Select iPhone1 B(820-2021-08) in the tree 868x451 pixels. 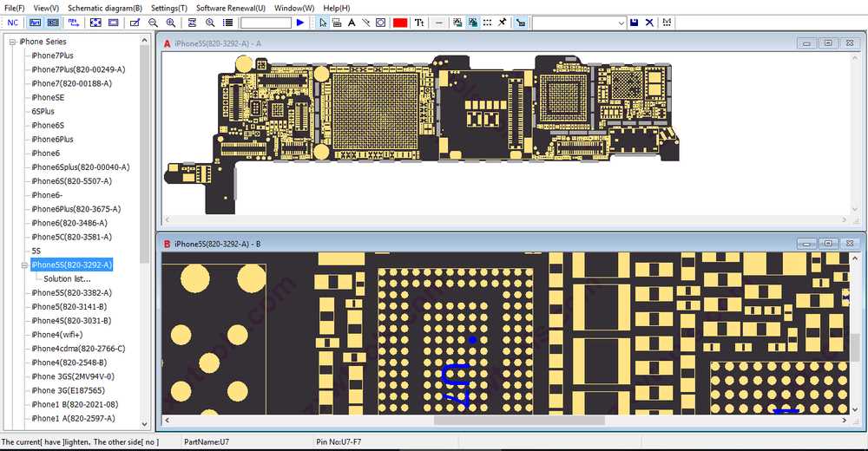pyautogui.click(x=75, y=404)
